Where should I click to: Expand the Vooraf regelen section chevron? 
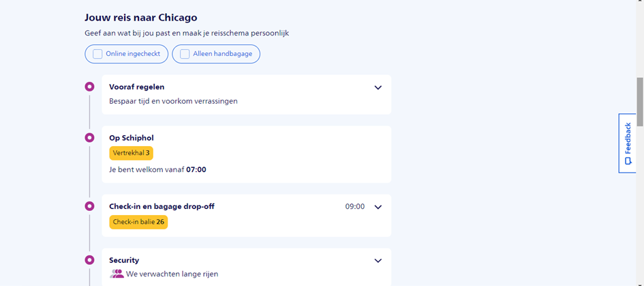(378, 87)
